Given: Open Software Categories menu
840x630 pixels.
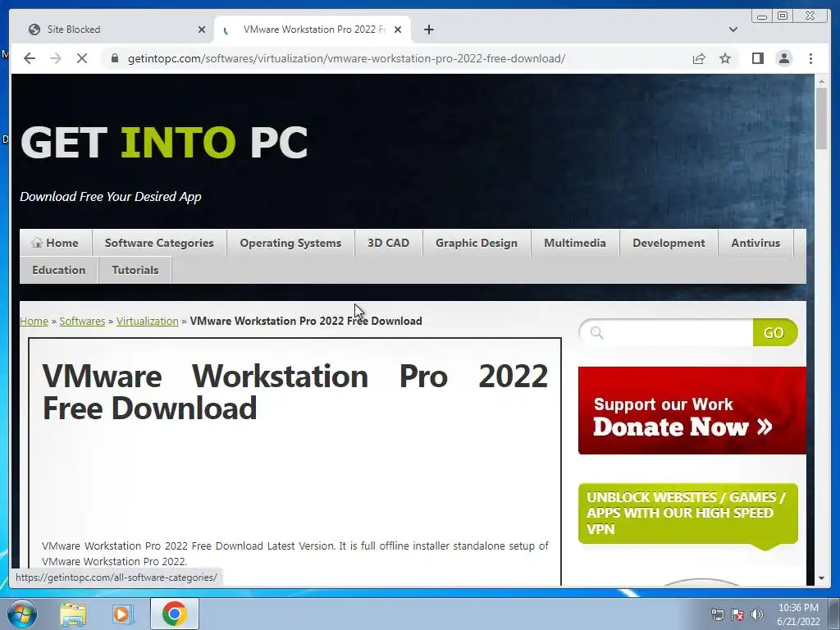Looking at the screenshot, I should 159,243.
